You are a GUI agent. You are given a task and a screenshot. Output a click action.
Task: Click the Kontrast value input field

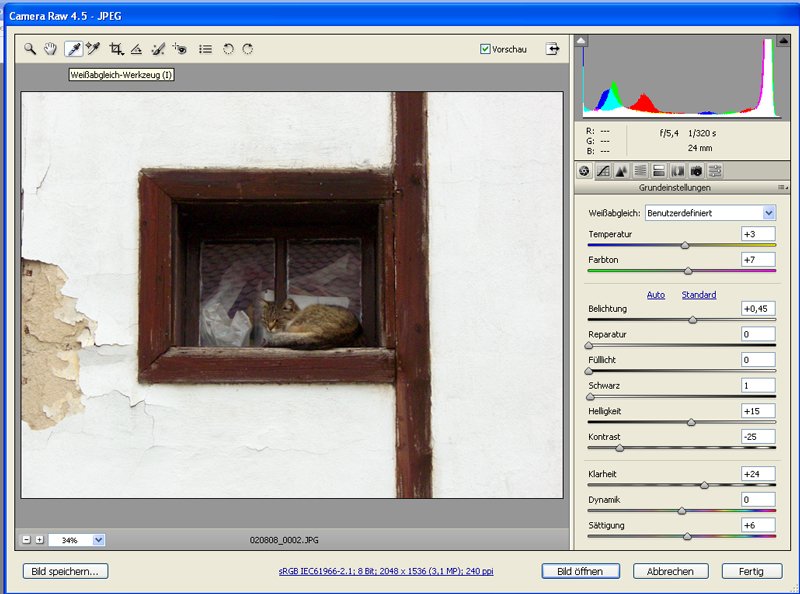[x=757, y=437]
